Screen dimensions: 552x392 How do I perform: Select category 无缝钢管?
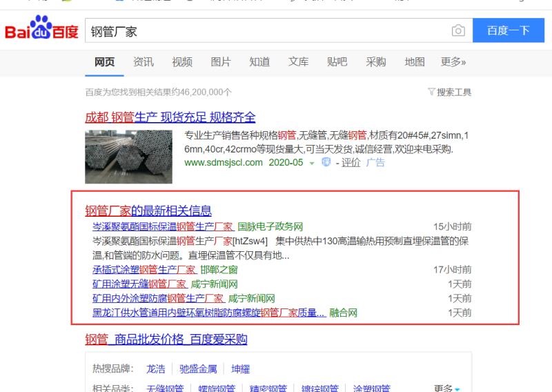pos(165,389)
